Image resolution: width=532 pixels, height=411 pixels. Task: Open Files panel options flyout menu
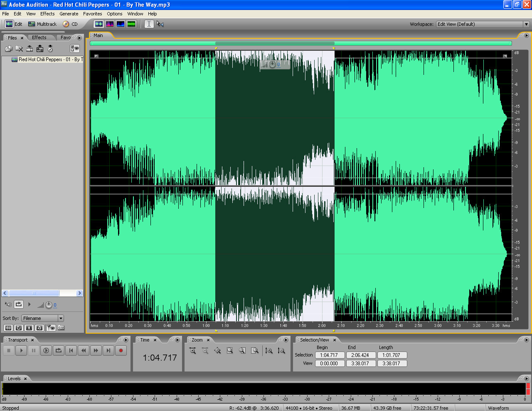[x=79, y=37]
